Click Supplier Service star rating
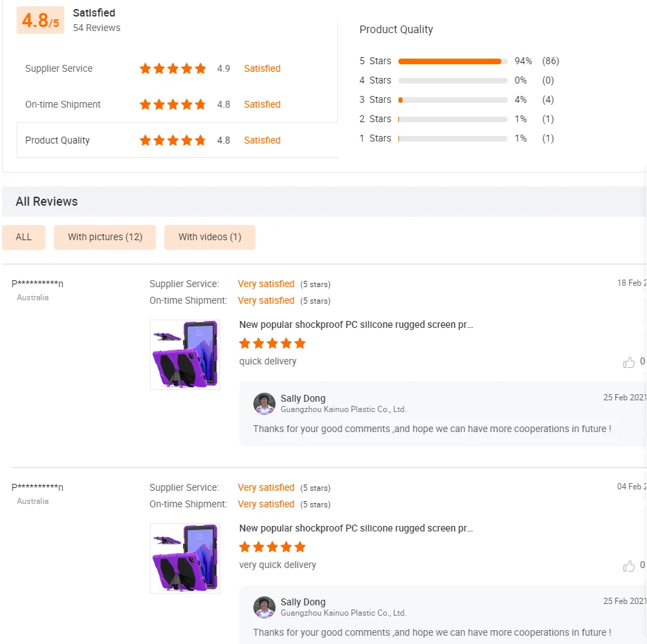This screenshot has width=647, height=644. pos(173,68)
